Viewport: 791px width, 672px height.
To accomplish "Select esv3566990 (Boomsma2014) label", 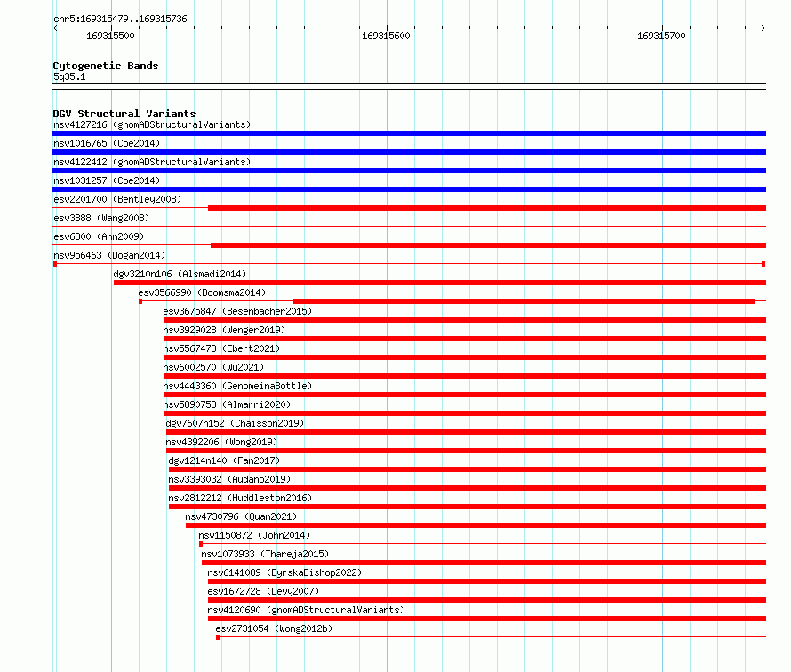I will [202, 292].
